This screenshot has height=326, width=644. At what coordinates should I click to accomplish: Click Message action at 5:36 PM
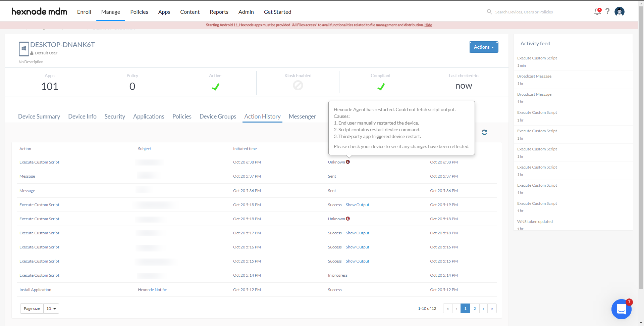pos(27,191)
